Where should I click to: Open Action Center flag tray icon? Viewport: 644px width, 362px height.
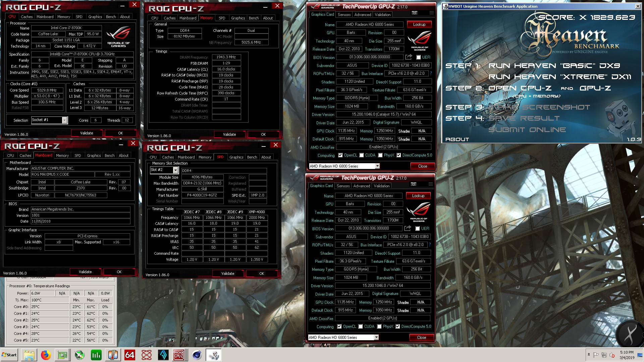coord(596,355)
